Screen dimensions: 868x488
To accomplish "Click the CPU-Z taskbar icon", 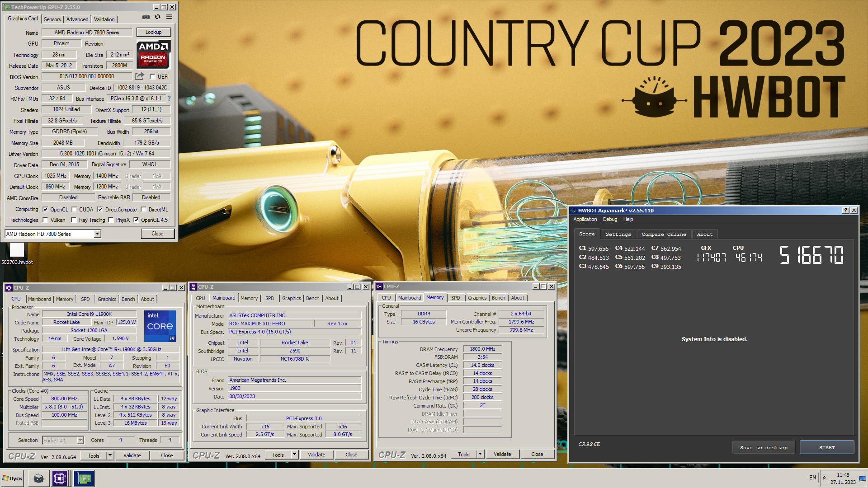I will point(60,478).
